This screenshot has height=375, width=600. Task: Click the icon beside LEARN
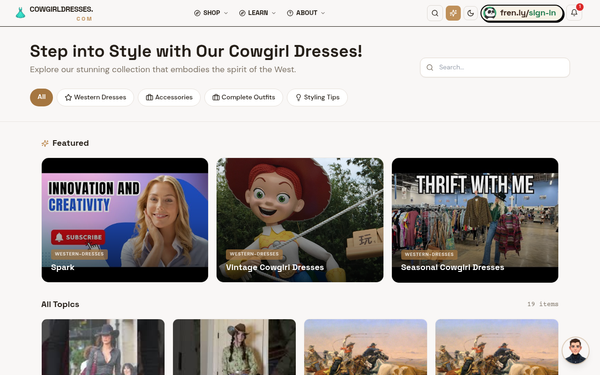coord(242,13)
